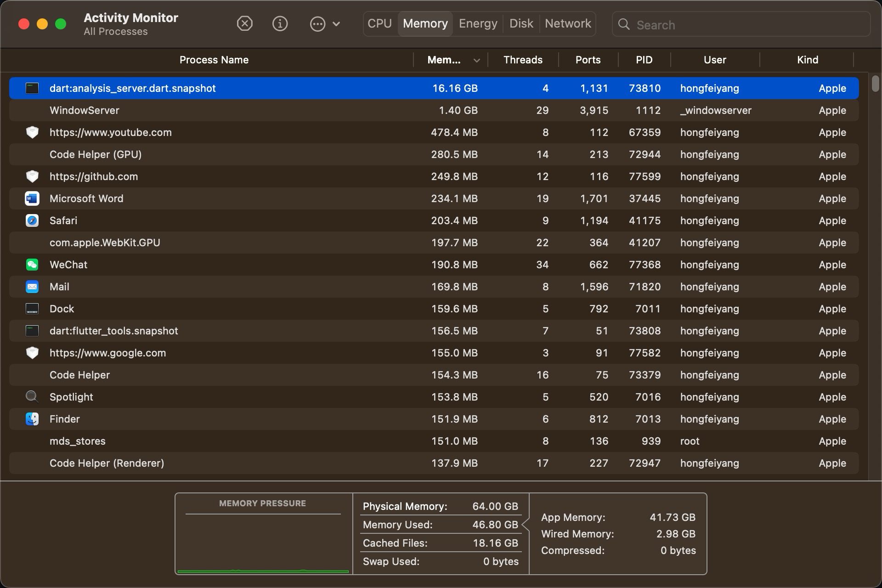Click the dart:flutter_tools terminal icon
Image resolution: width=882 pixels, height=588 pixels.
point(32,331)
